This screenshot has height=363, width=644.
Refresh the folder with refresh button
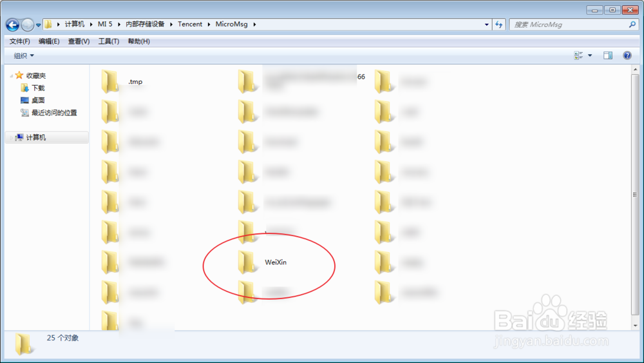click(x=499, y=25)
